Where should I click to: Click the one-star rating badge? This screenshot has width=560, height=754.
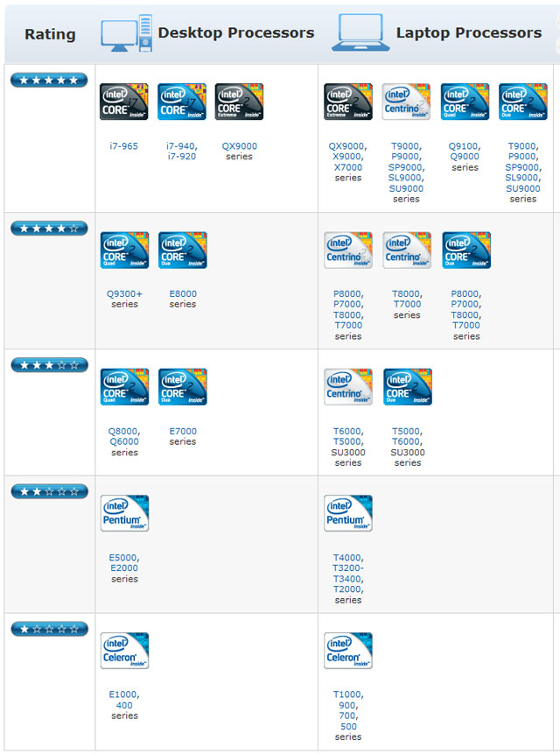click(49, 629)
